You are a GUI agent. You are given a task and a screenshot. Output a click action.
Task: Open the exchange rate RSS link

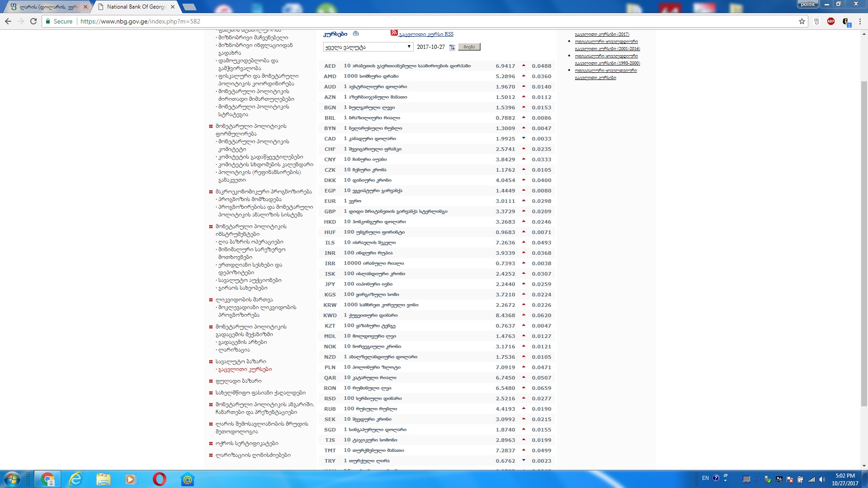[x=426, y=34]
